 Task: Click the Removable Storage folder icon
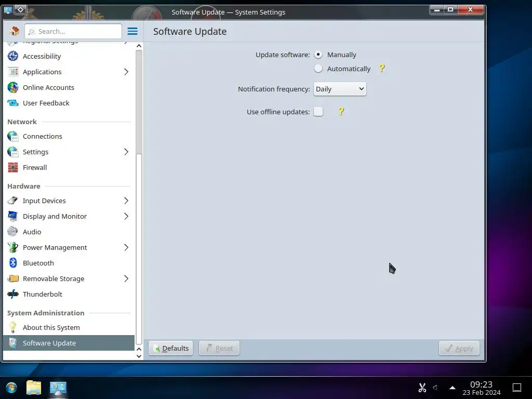(13, 279)
